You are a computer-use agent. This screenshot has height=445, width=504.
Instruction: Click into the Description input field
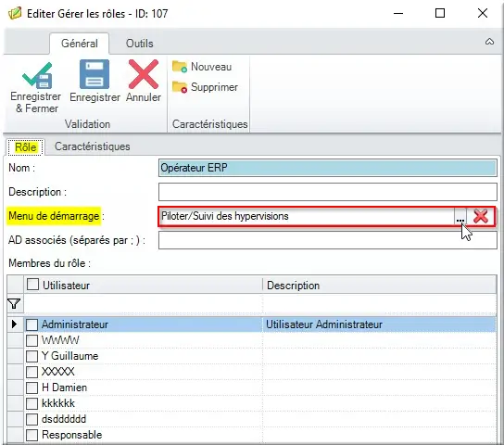[x=328, y=192]
